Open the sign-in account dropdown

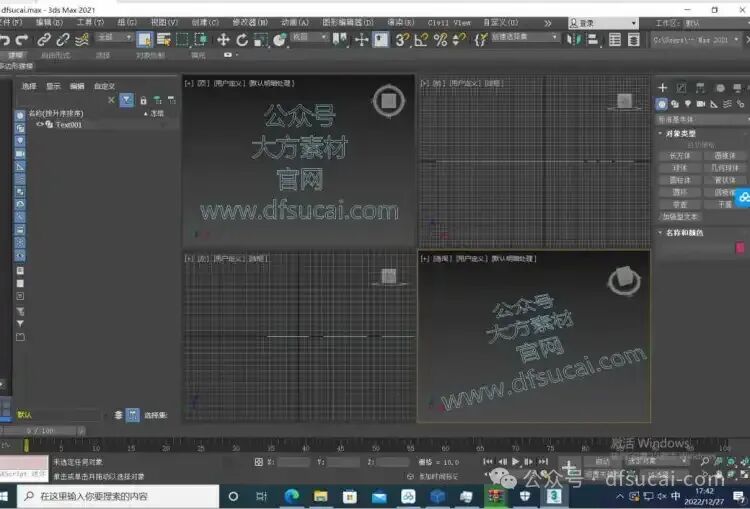tap(603, 23)
